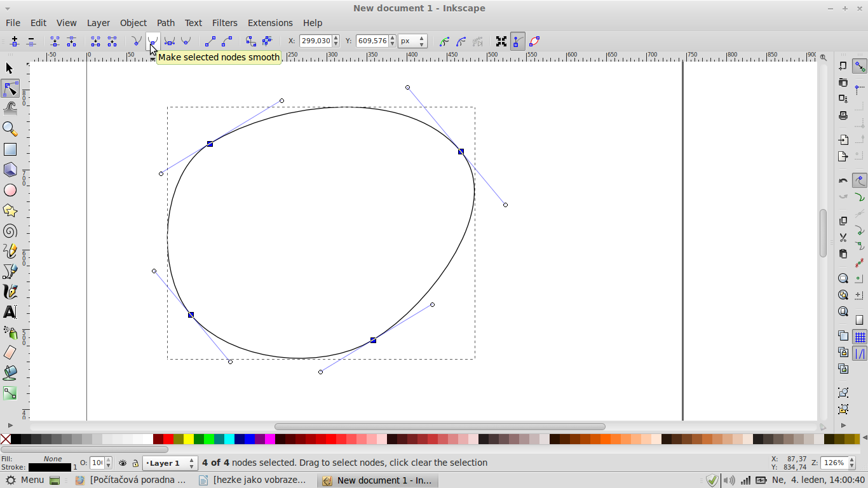The width and height of the screenshot is (868, 488).
Task: Pick the 3D box tool
Action: click(x=10, y=170)
